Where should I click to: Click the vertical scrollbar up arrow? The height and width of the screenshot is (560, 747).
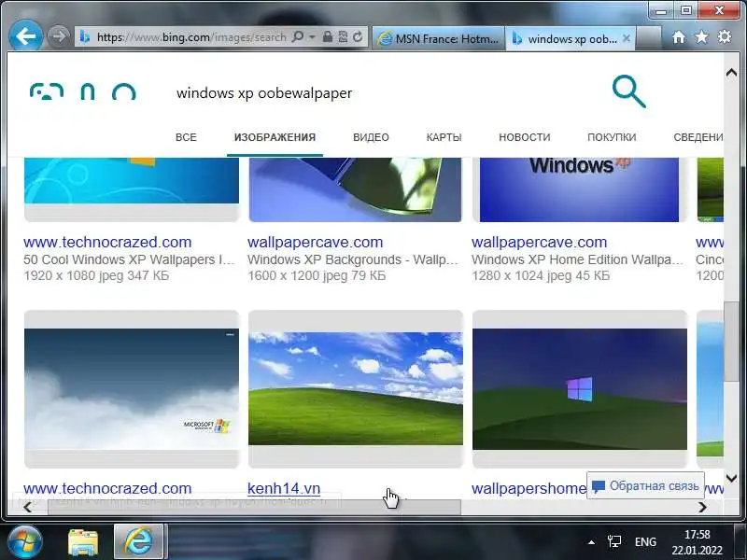pyautogui.click(x=731, y=73)
